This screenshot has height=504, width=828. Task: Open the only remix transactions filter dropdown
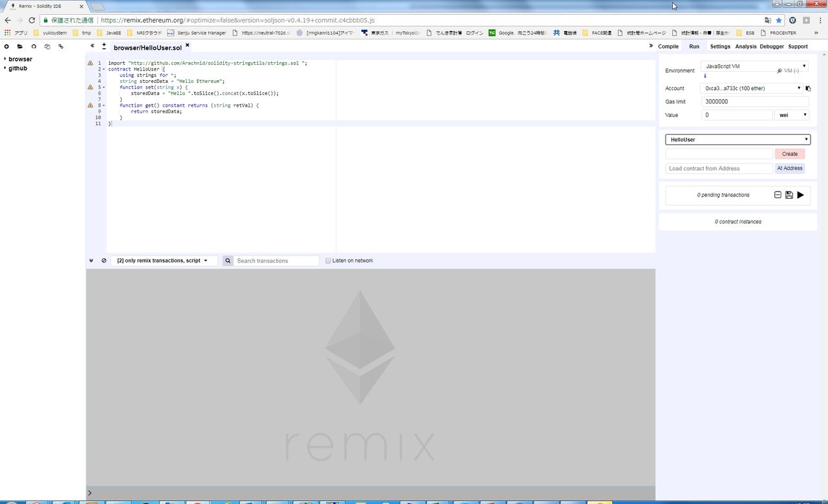164,261
